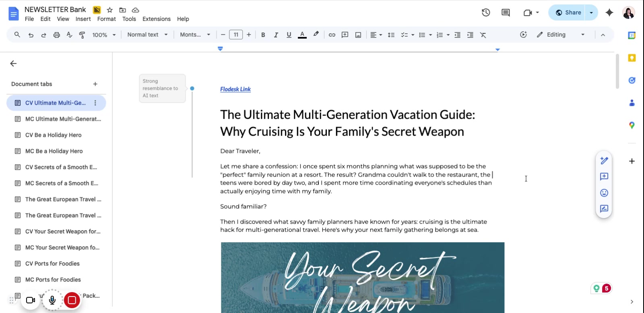Click the print icon
The height and width of the screenshot is (313, 644).
(x=56, y=35)
